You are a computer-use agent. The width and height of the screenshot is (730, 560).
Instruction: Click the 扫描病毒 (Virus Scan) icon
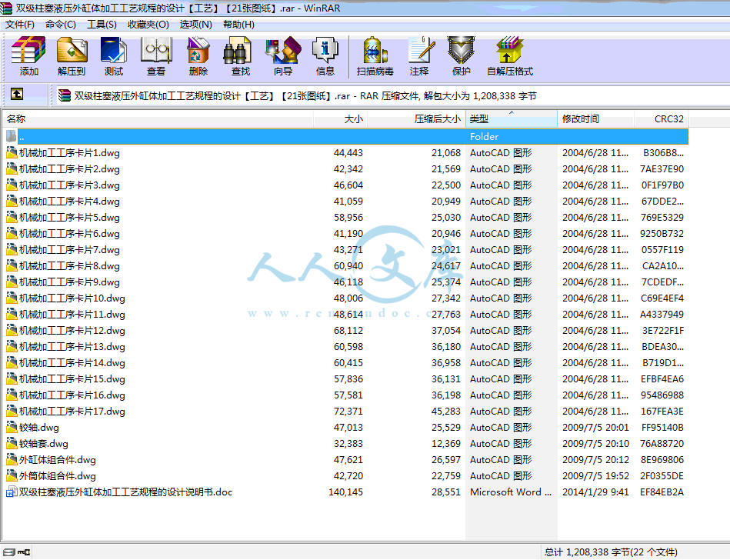(375, 55)
